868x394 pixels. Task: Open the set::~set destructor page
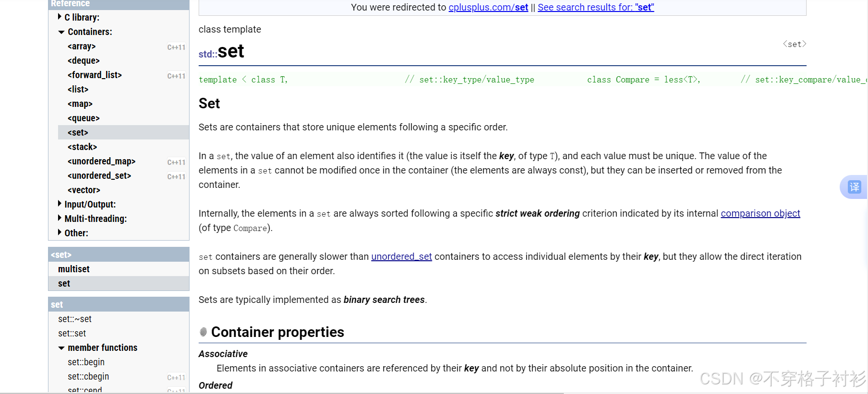point(74,319)
